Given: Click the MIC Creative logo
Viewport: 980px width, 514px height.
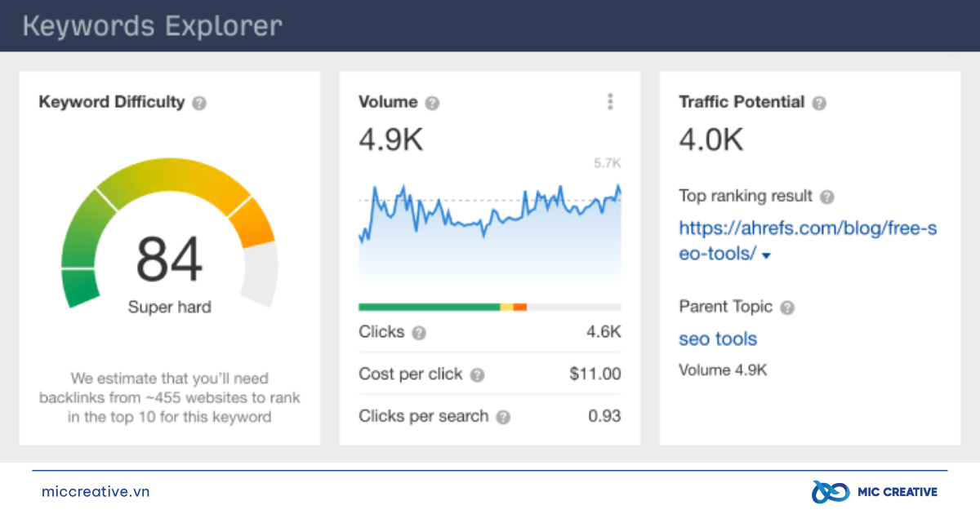Looking at the screenshot, I should click(x=874, y=492).
